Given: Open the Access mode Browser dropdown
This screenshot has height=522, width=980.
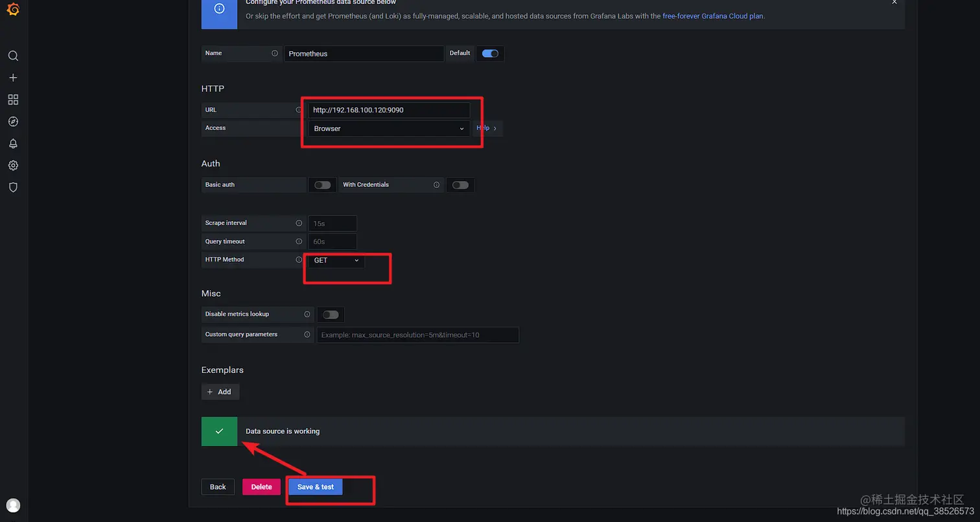Looking at the screenshot, I should pyautogui.click(x=389, y=128).
